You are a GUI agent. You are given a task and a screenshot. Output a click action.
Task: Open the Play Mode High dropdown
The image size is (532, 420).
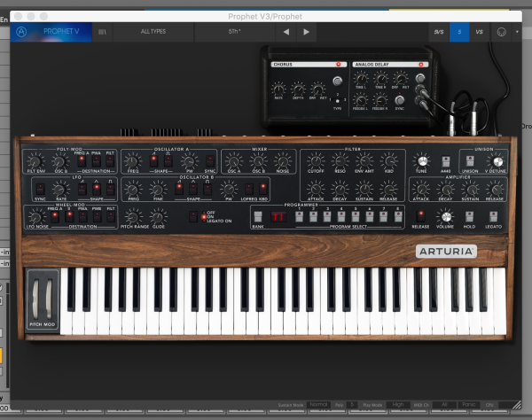point(396,404)
